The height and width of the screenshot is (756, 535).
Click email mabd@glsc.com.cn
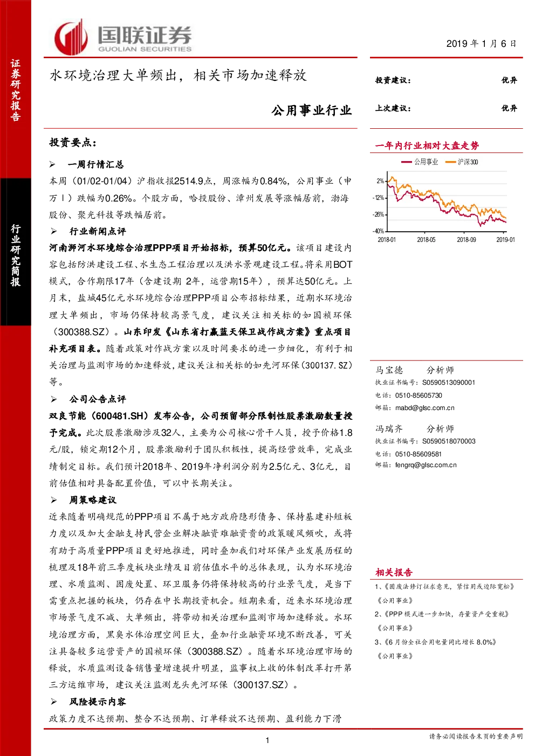click(x=424, y=408)
